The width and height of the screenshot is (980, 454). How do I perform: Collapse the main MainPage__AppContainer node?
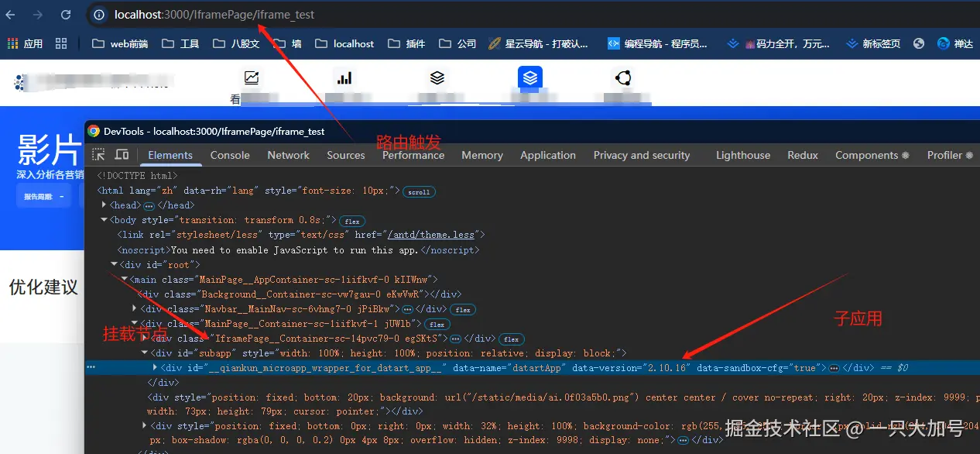(x=125, y=280)
